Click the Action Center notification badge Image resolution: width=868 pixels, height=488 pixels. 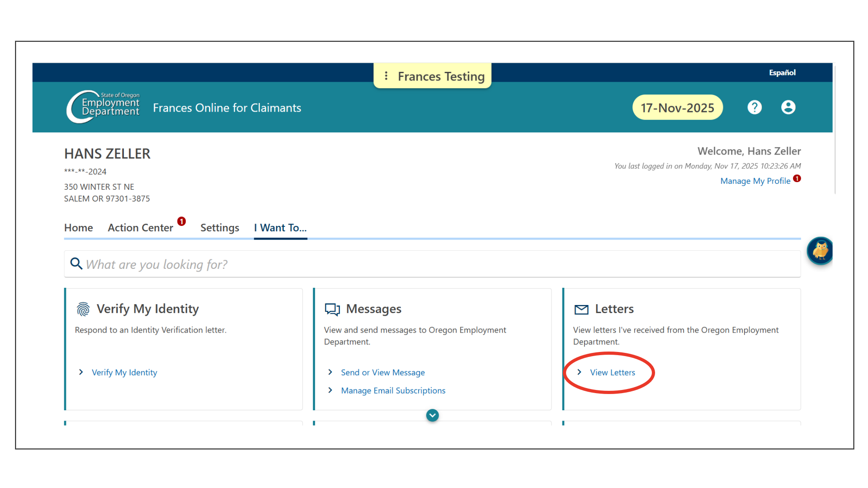coord(181,221)
